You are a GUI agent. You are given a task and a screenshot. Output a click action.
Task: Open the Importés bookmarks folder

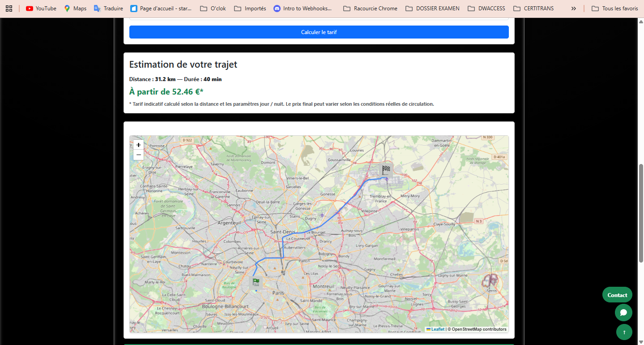pos(250,8)
